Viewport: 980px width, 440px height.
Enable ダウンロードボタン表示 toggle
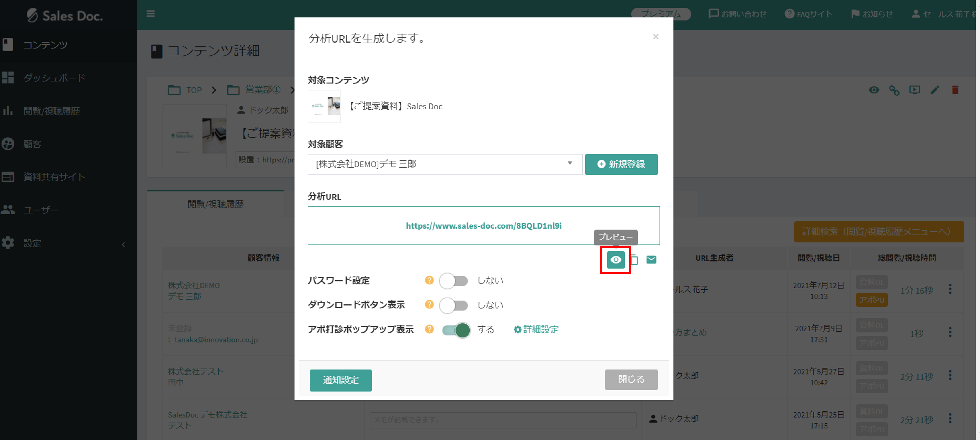453,305
